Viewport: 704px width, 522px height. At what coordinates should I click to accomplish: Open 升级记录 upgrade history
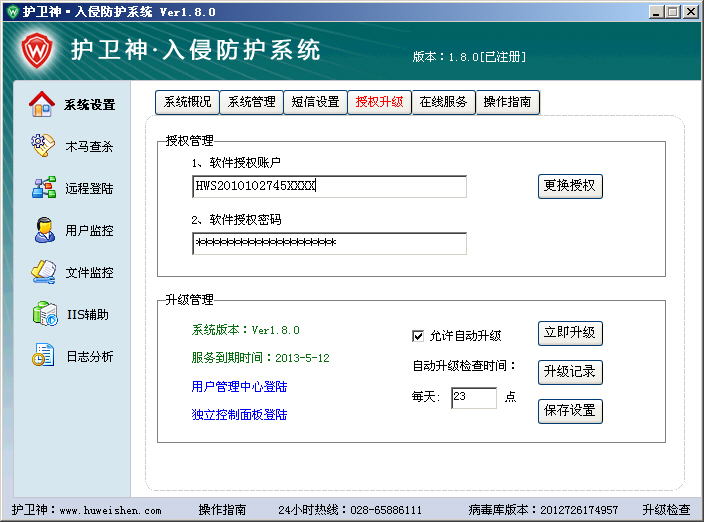tap(570, 372)
